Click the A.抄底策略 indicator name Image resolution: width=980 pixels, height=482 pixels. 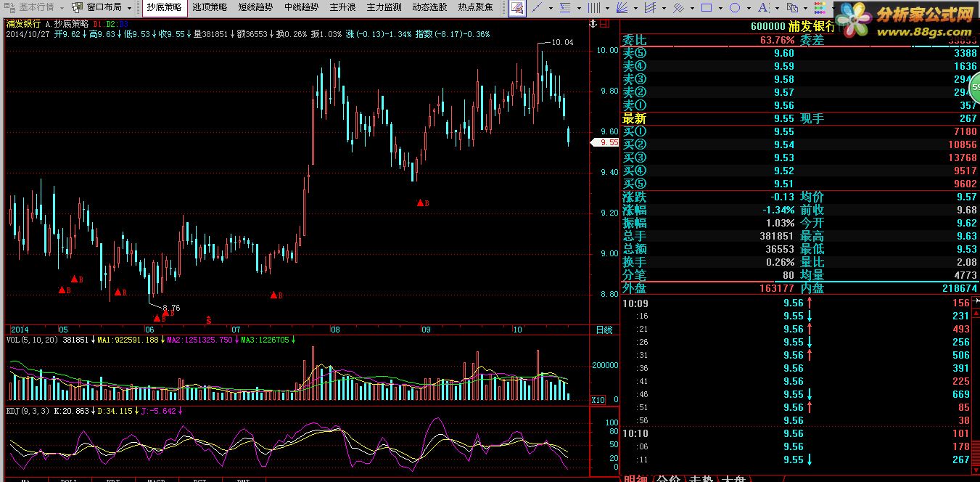point(67,23)
